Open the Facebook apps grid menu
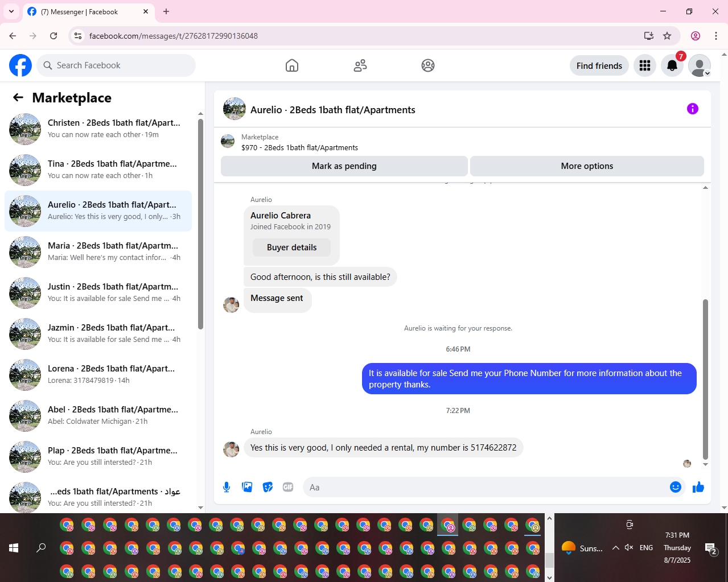Viewport: 728px width, 582px height. [x=645, y=65]
